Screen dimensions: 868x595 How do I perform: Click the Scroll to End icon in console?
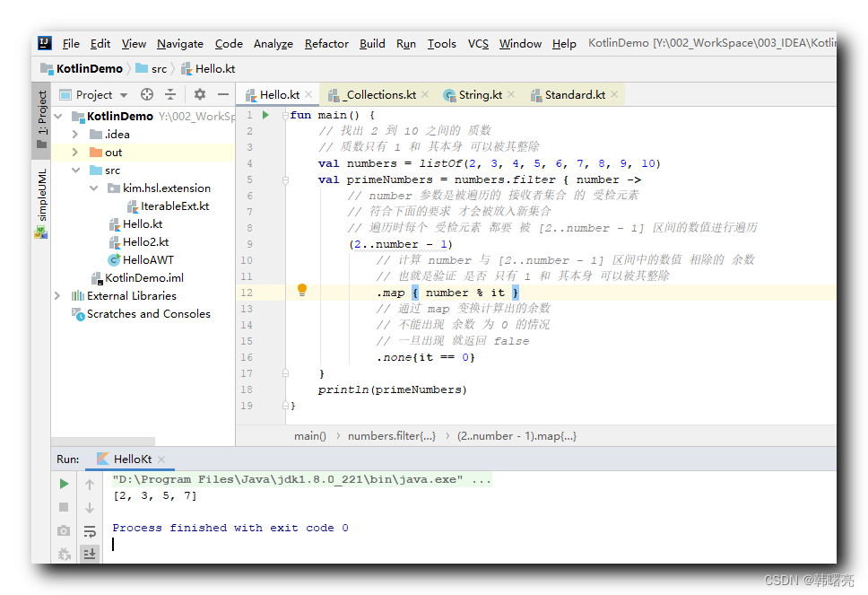coord(89,554)
